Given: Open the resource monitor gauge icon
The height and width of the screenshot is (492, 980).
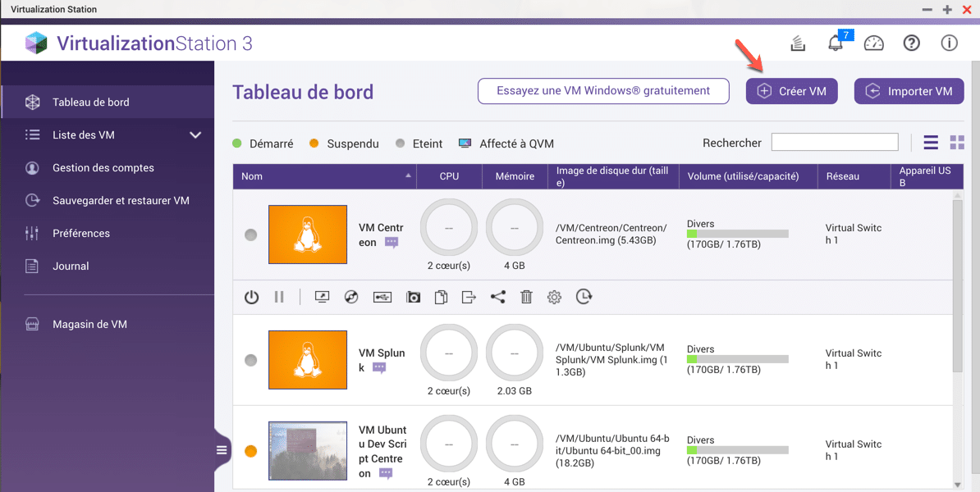Looking at the screenshot, I should (x=874, y=43).
